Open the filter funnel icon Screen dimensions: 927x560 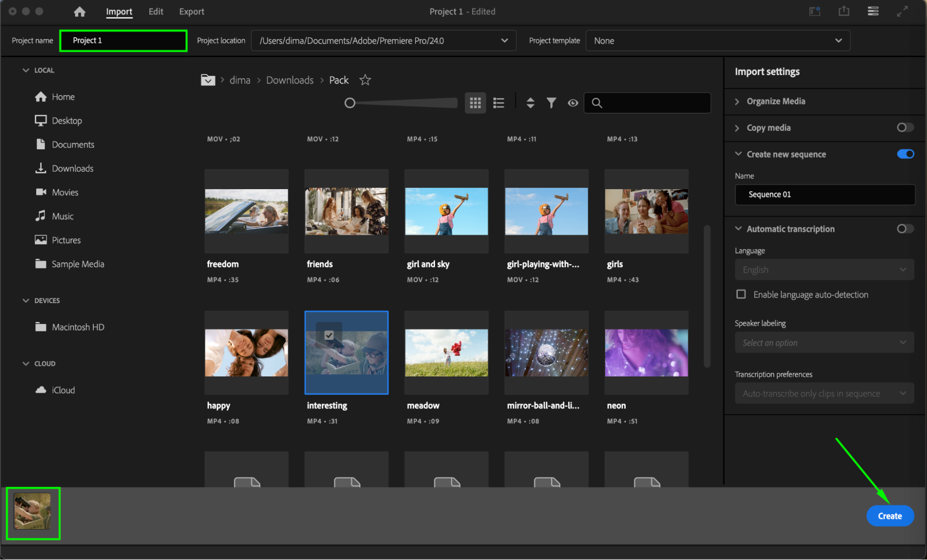551,103
